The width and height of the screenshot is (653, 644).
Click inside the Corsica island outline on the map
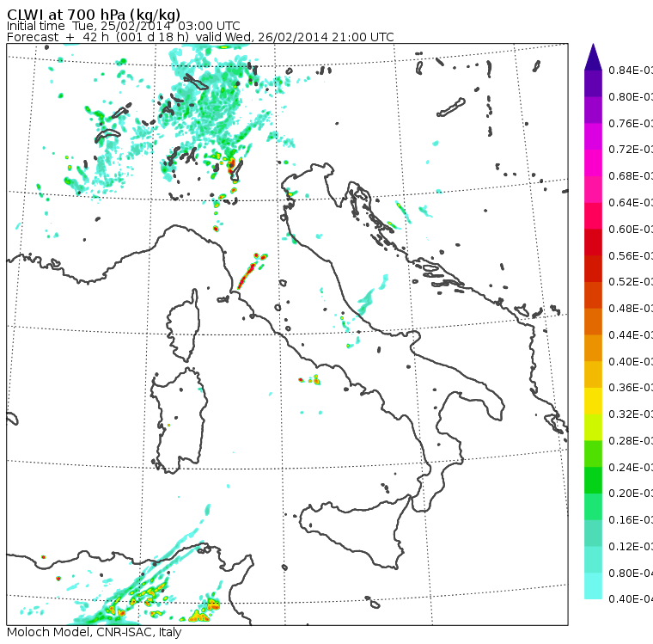(183, 325)
